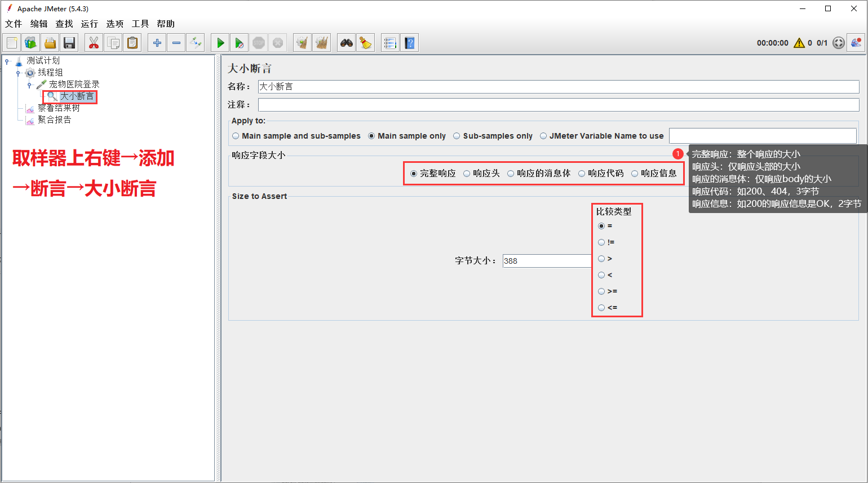Collapse the 测试计划 tree node
The image size is (868, 483).
(7, 61)
